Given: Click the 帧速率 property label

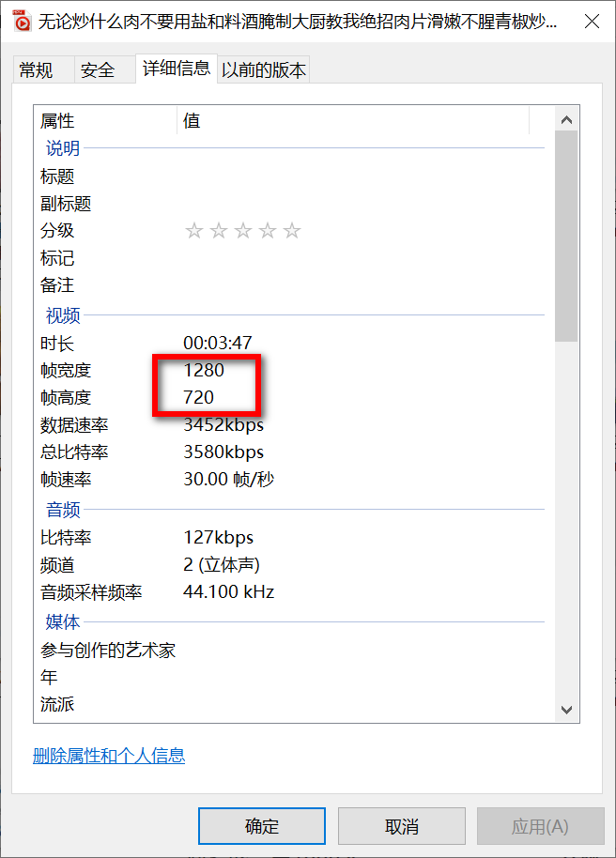Looking at the screenshot, I should (x=66, y=480).
